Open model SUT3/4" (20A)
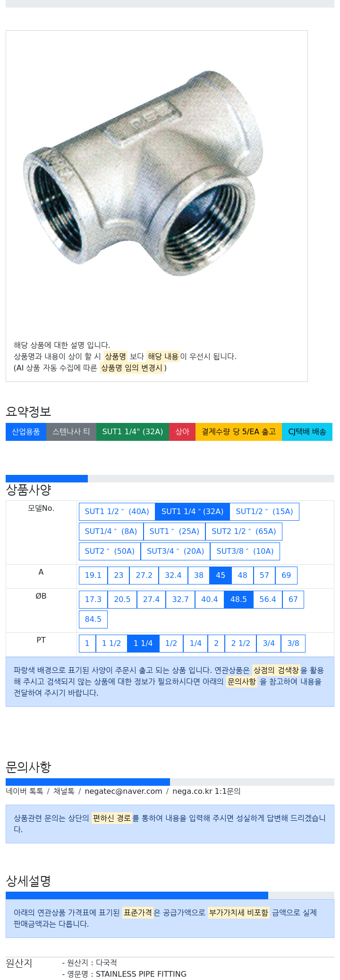The image size is (340, 980). (176, 551)
